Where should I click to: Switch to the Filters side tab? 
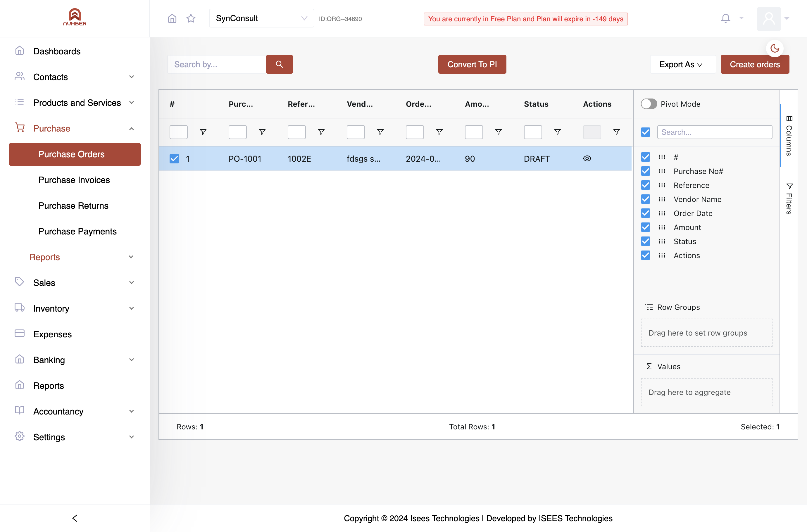pyautogui.click(x=789, y=198)
